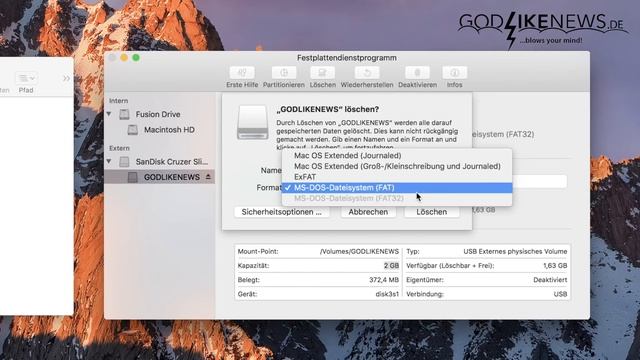Select the SanDisk Cruzer disk icon

(124, 162)
